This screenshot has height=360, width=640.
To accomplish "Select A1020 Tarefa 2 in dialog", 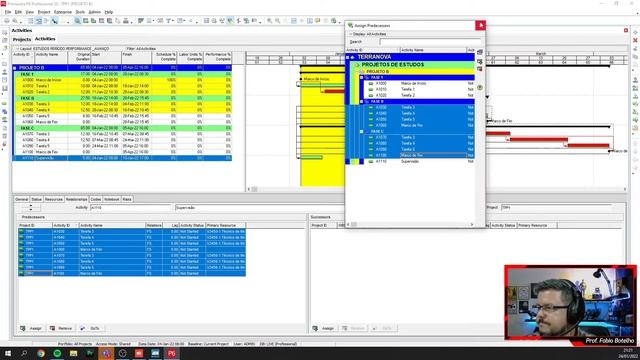I will pyautogui.click(x=419, y=95).
